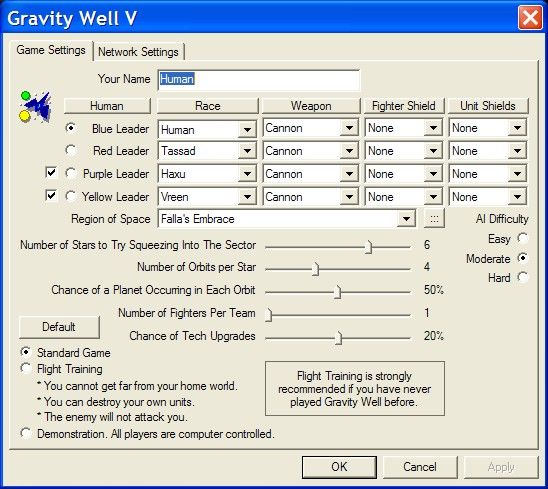
Task: Click the Planet chance slider thumb
Action: coord(338,292)
